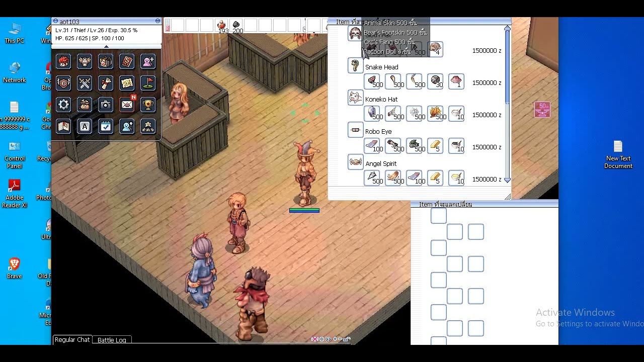Screen dimensions: 644x362
Task: Click the 1500000 z price for Snake Head
Action: [487, 83]
